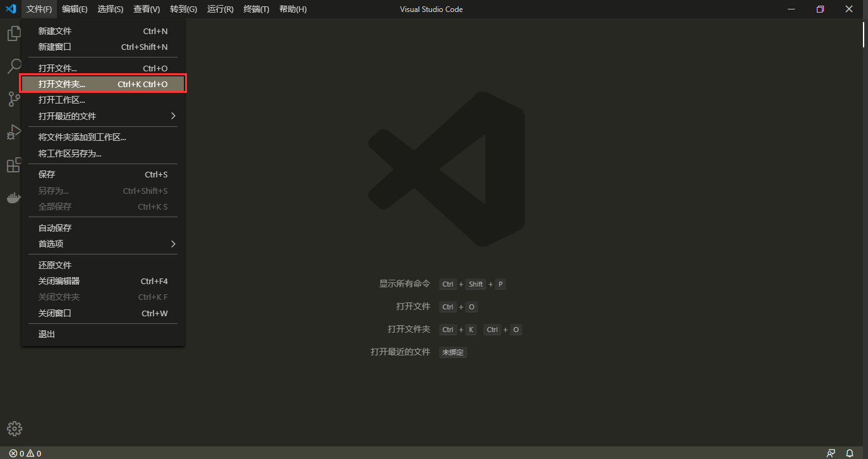Open the notifications bell icon
Screen dimensions: 868x459
pos(850,453)
